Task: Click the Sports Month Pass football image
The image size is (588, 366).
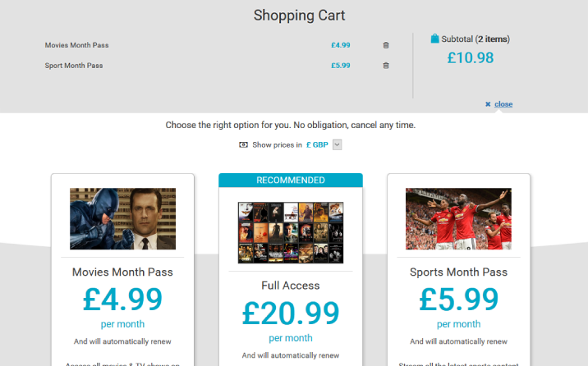Action: [x=458, y=219]
